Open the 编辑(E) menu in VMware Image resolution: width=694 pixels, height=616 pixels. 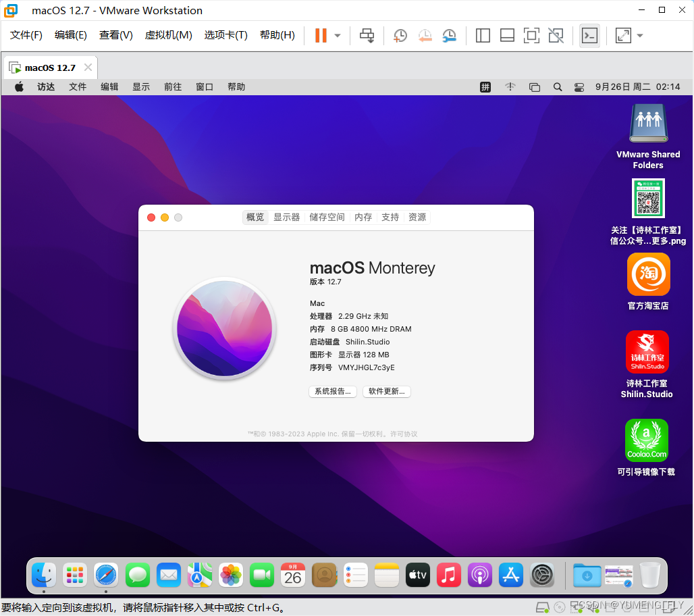[71, 35]
